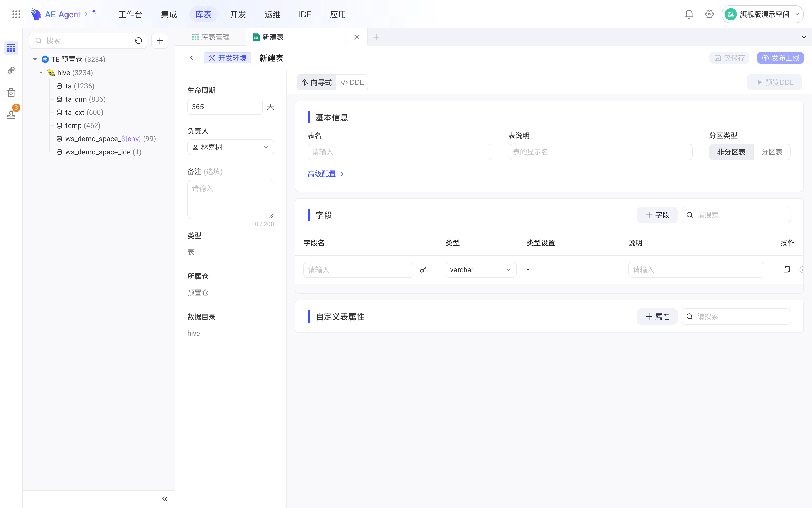The image size is (812, 508).
Task: Click the plus button beside search
Action: [x=160, y=41]
